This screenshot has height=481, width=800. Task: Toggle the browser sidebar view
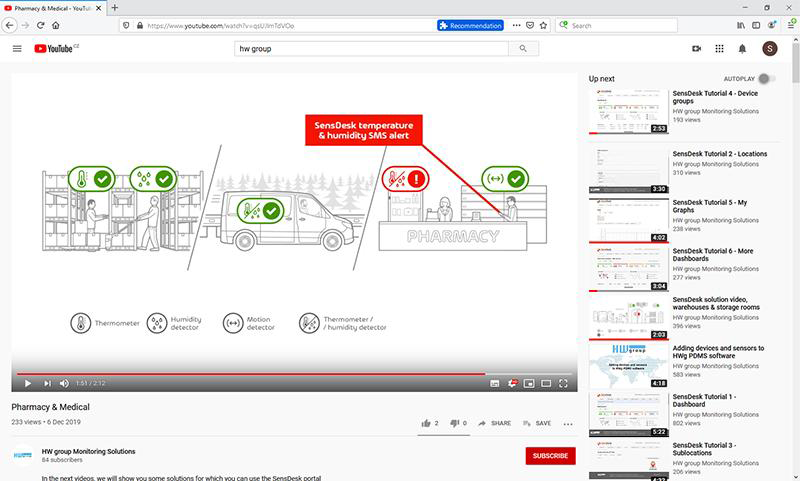pos(756,25)
